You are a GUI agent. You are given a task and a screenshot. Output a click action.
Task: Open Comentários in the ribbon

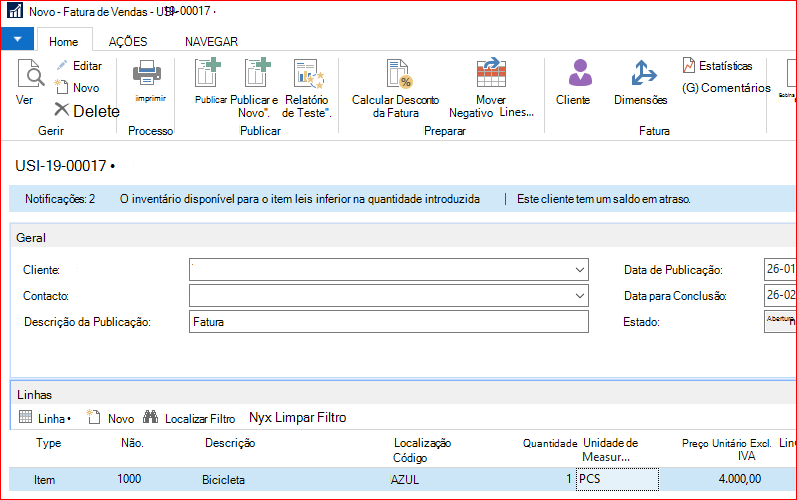click(x=726, y=88)
